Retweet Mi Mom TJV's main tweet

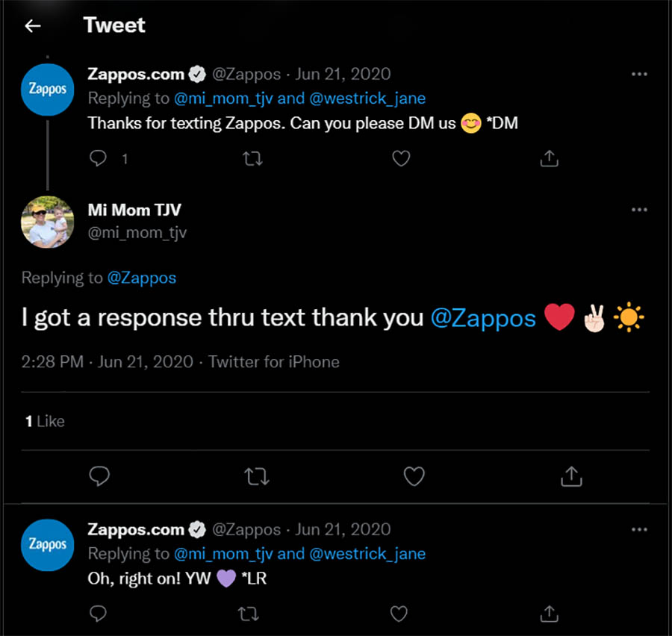pyautogui.click(x=257, y=476)
